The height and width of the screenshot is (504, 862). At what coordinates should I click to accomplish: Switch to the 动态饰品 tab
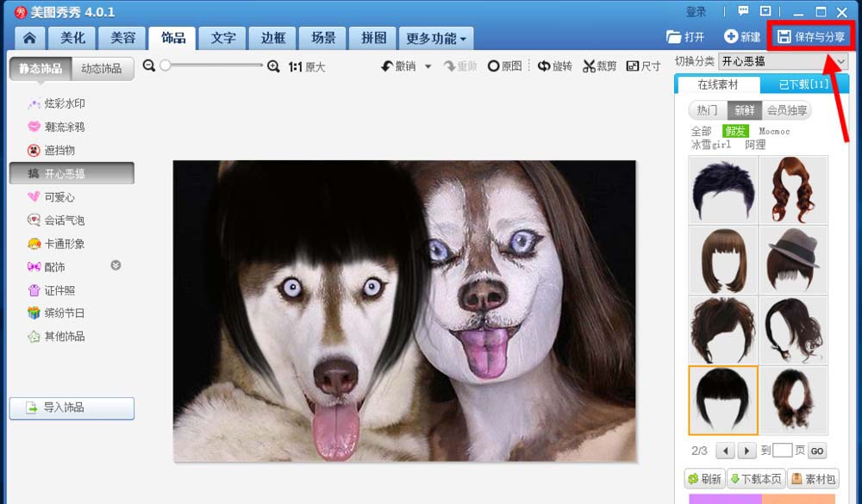pyautogui.click(x=101, y=68)
